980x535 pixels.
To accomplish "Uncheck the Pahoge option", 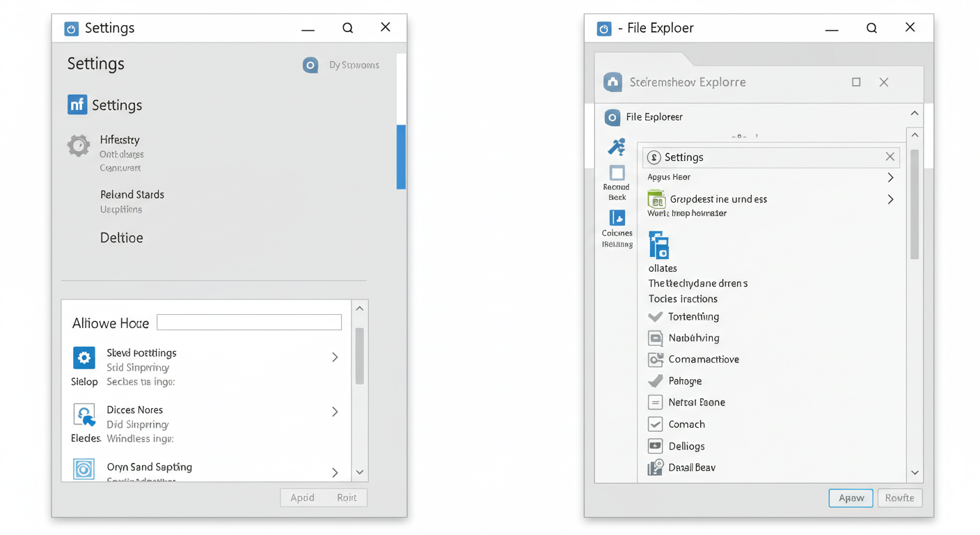I will tap(655, 380).
